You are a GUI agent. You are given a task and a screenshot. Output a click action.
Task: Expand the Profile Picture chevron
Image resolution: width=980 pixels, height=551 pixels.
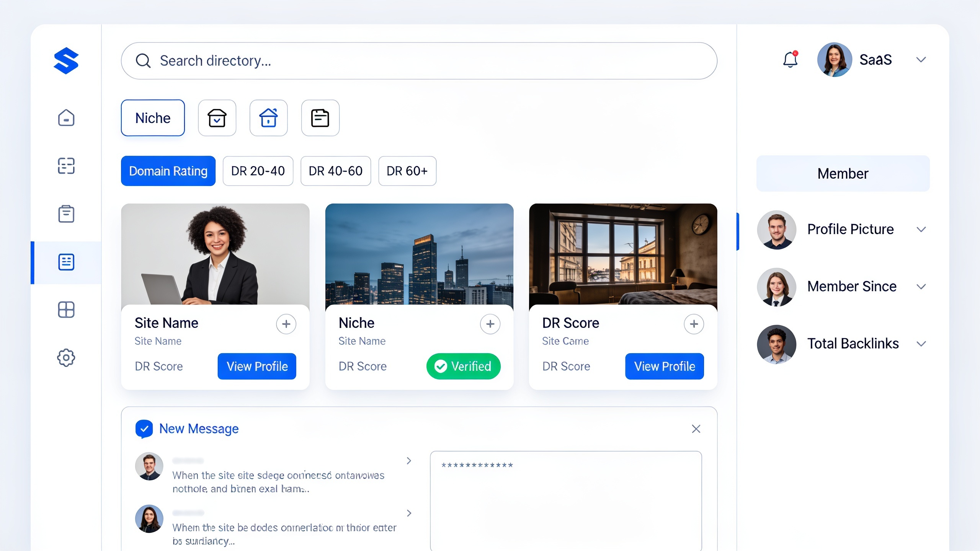[x=921, y=230]
